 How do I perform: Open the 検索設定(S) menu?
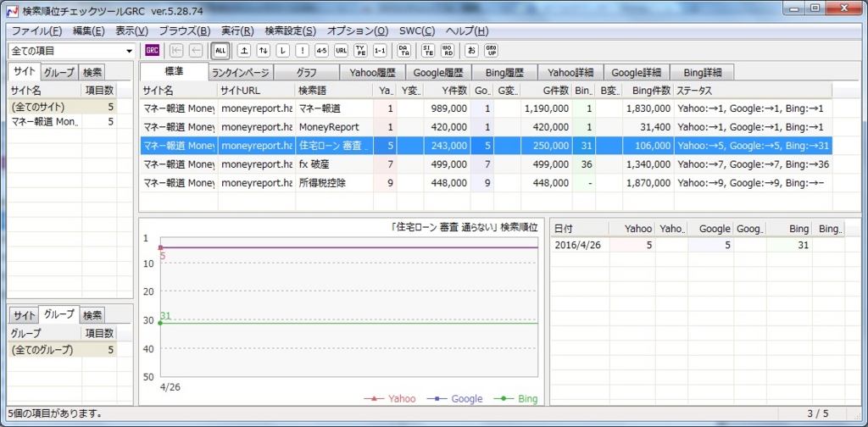point(291,31)
